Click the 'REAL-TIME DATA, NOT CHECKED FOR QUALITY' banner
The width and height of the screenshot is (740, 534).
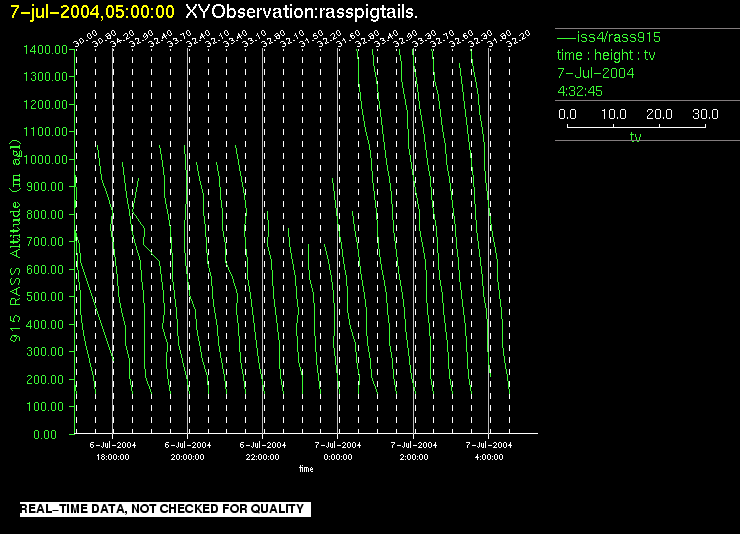[x=162, y=509]
